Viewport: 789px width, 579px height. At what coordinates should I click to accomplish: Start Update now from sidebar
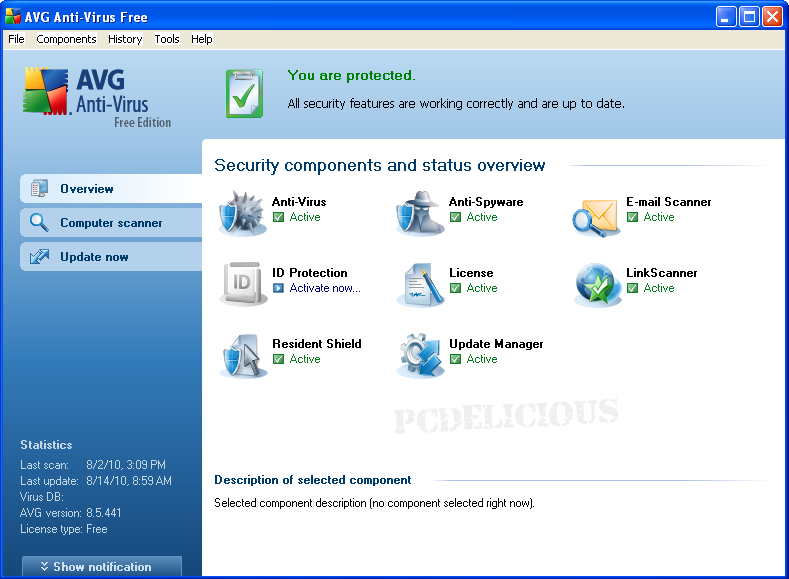(x=111, y=257)
